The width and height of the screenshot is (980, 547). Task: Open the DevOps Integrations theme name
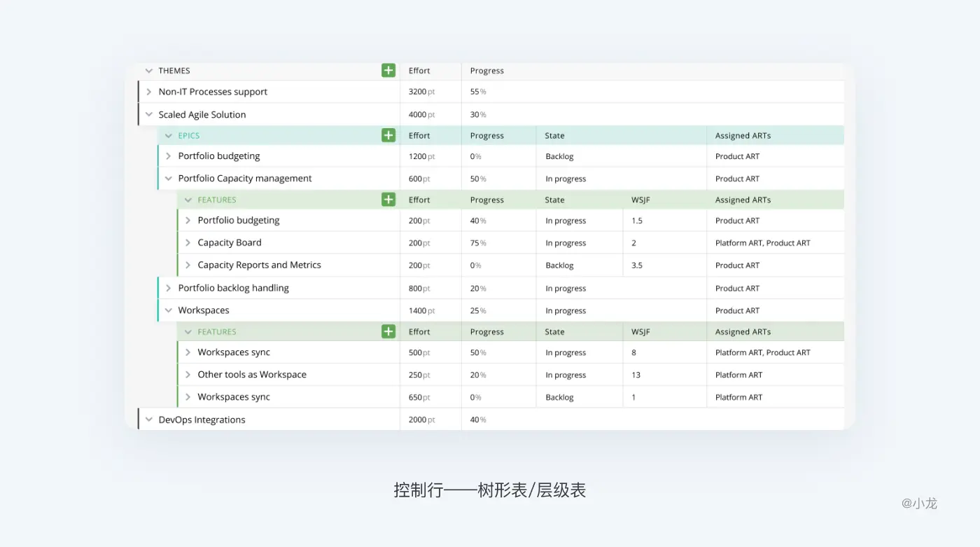pos(202,420)
